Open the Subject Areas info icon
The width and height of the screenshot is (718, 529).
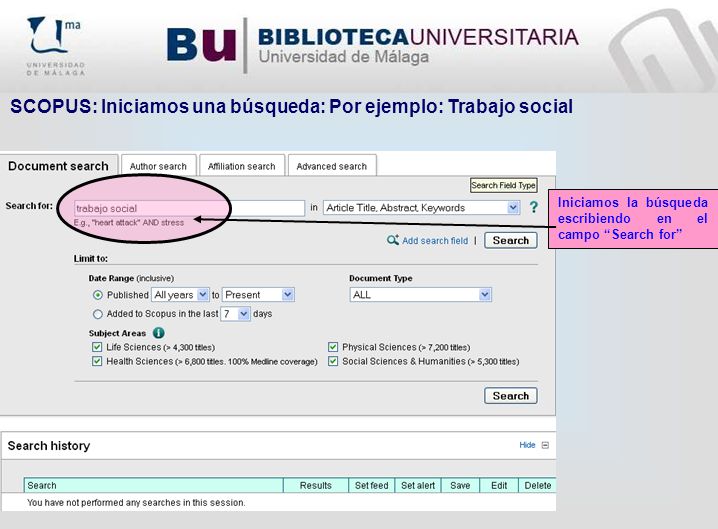pos(158,333)
